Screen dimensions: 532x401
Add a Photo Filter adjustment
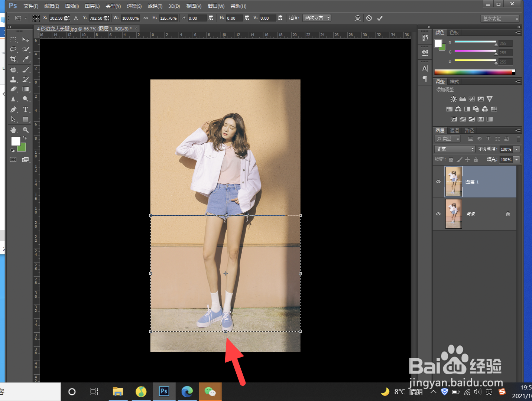[x=476, y=109]
